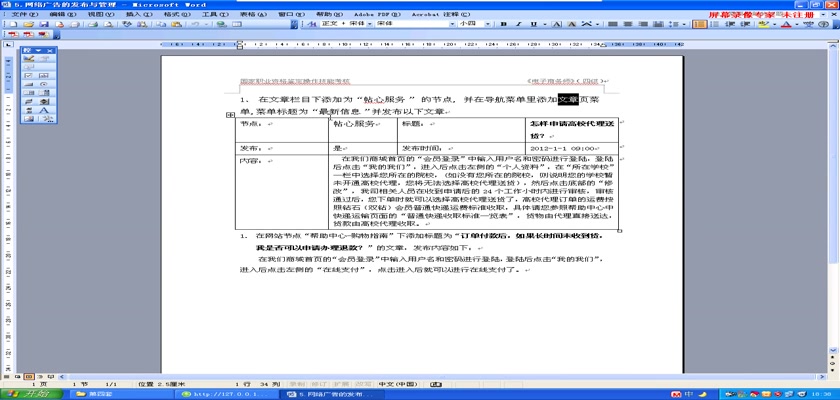Open the font size dropdown showing 小四

[x=488, y=24]
